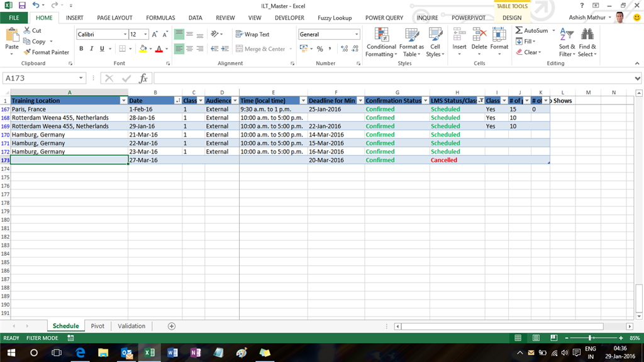Open Confirmation Status filter dropdown

point(426,101)
